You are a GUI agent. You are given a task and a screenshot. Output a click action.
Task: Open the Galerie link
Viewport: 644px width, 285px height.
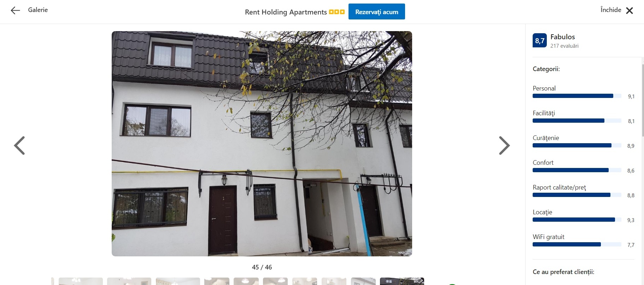point(38,10)
